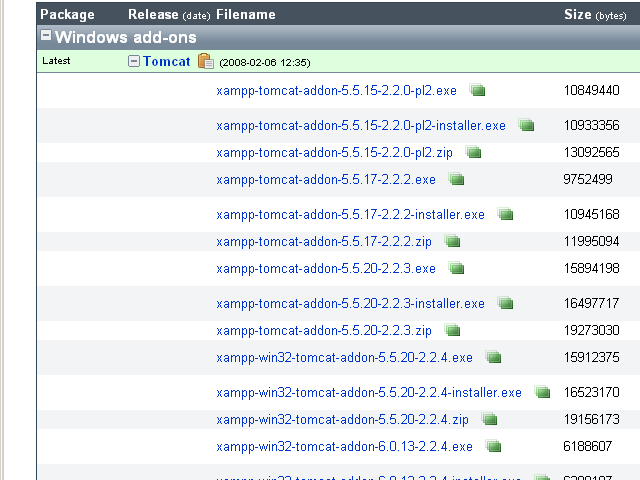640x480 pixels.
Task: Download xampp-tomcat-addon-5.5.20-2.2.3.exe
Action: tap(326, 269)
